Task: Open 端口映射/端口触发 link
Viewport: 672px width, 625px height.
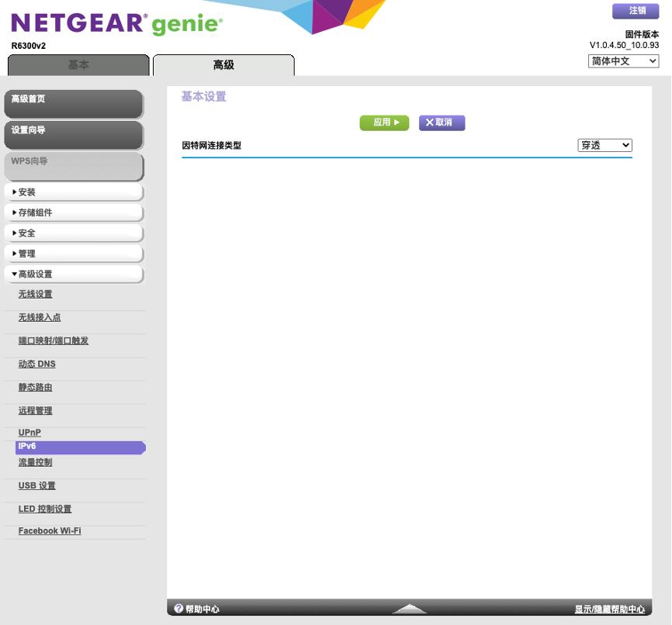Action: pos(53,340)
